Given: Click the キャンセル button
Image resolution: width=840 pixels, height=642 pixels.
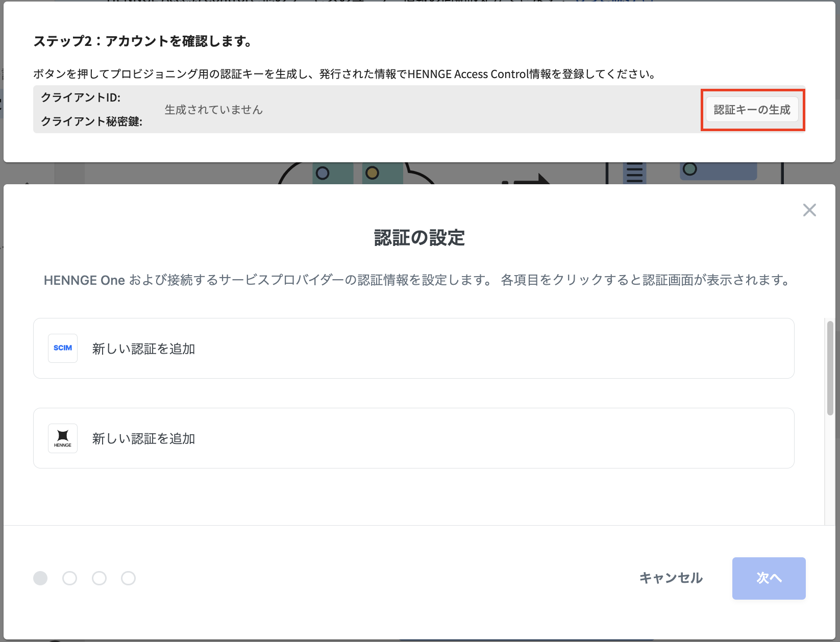Looking at the screenshot, I should tap(671, 578).
